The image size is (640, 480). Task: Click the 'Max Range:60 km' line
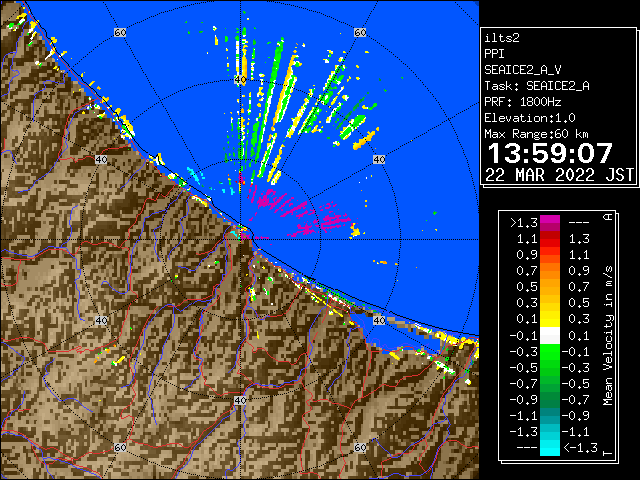point(536,134)
